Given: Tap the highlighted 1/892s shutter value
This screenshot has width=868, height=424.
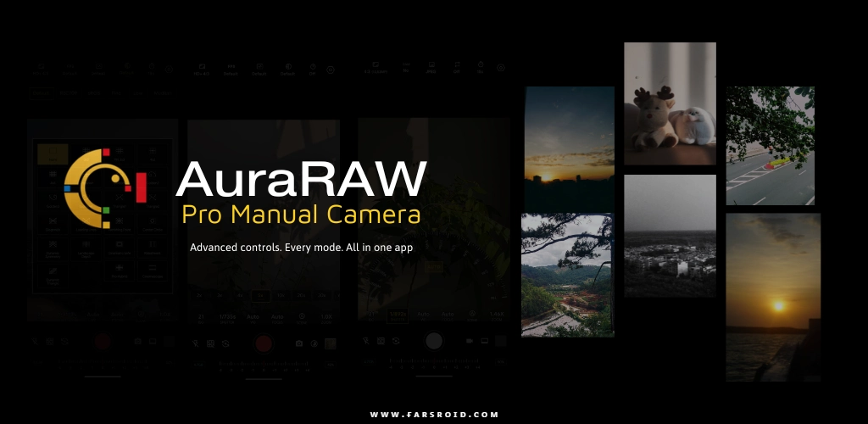Looking at the screenshot, I should (x=397, y=316).
